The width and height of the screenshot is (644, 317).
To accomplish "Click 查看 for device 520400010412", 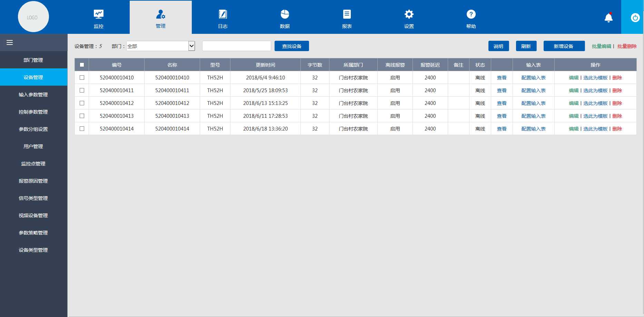I will 502,103.
